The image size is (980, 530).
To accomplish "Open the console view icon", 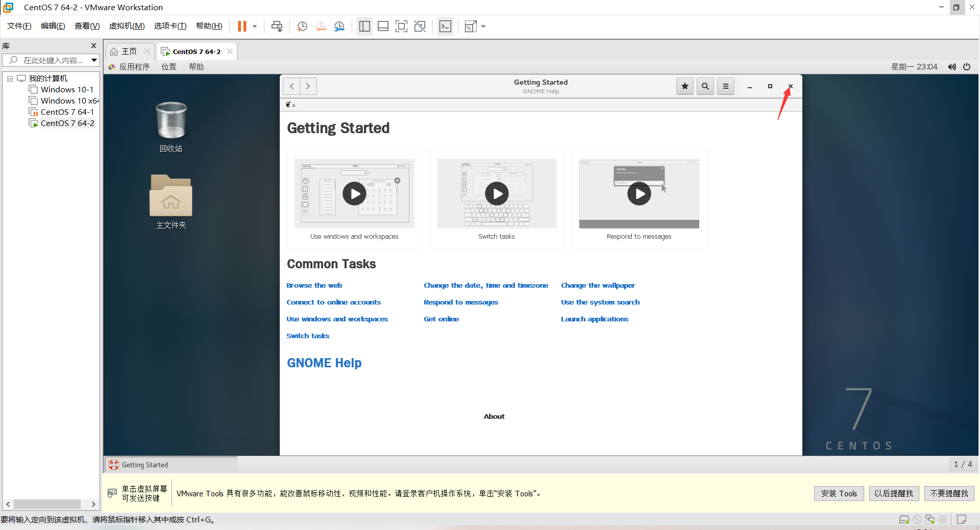I will (445, 27).
